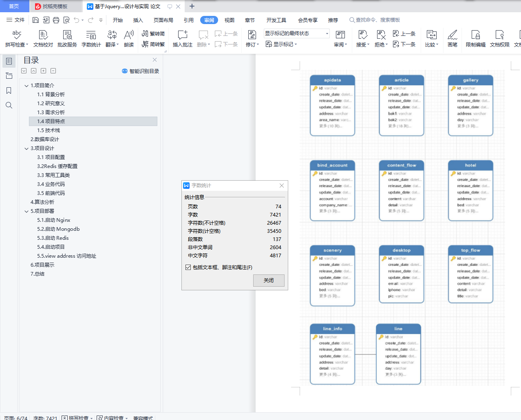This screenshot has width=521, height=420.
Task: Open the 找稻壳模板 tab
Action: click(55, 7)
